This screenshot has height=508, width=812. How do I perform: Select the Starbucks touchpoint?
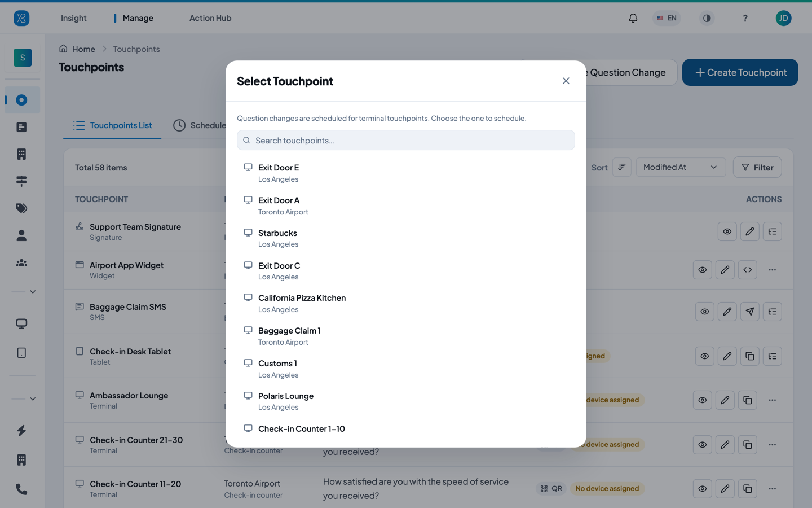pyautogui.click(x=405, y=238)
